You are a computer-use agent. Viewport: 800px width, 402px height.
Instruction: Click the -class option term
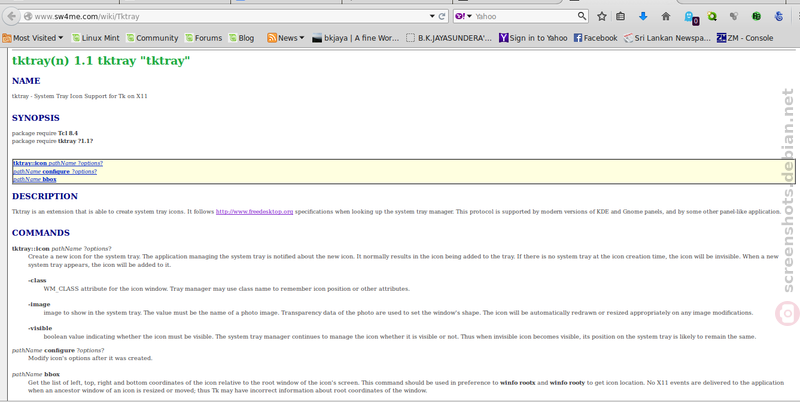pyautogui.click(x=37, y=280)
